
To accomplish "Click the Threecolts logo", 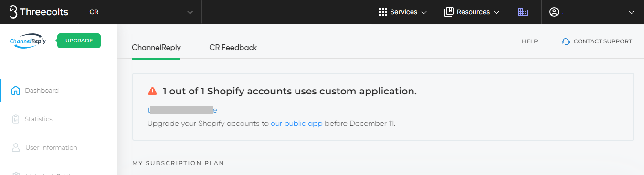I will pyautogui.click(x=39, y=12).
